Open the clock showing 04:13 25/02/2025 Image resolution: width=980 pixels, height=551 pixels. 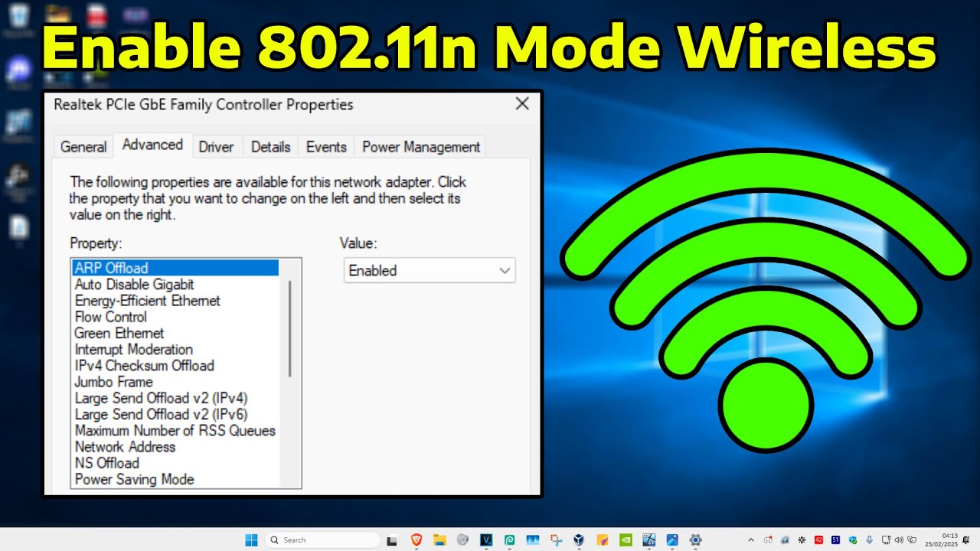click(x=942, y=540)
